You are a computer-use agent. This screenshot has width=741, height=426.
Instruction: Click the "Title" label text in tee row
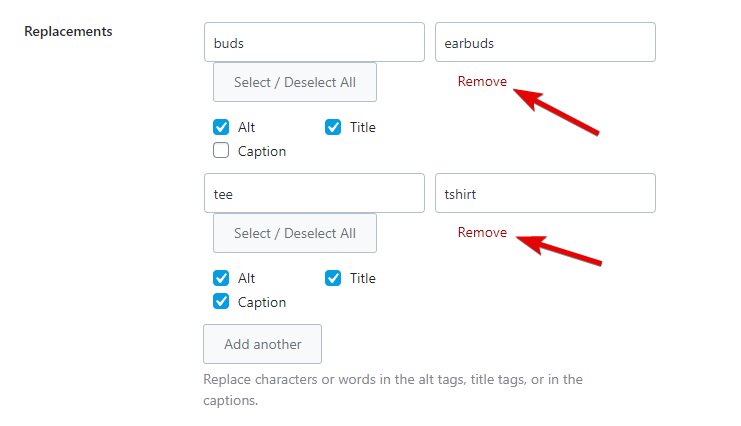(x=363, y=278)
